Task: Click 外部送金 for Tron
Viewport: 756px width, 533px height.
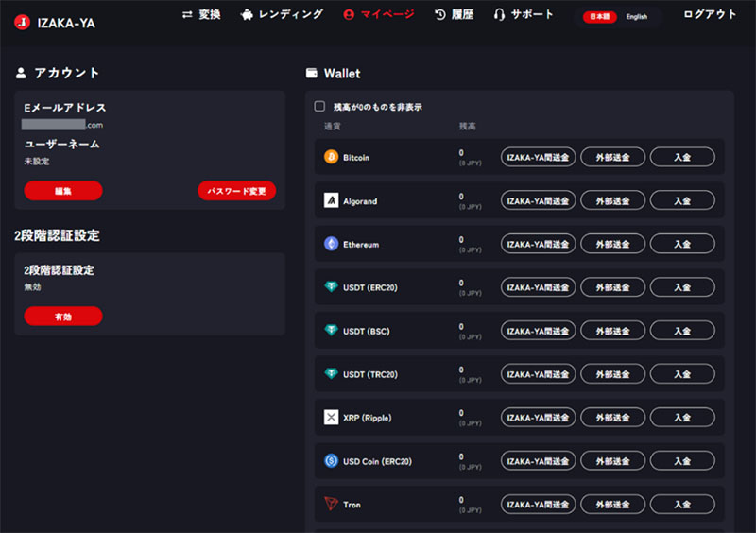Action: coord(612,504)
